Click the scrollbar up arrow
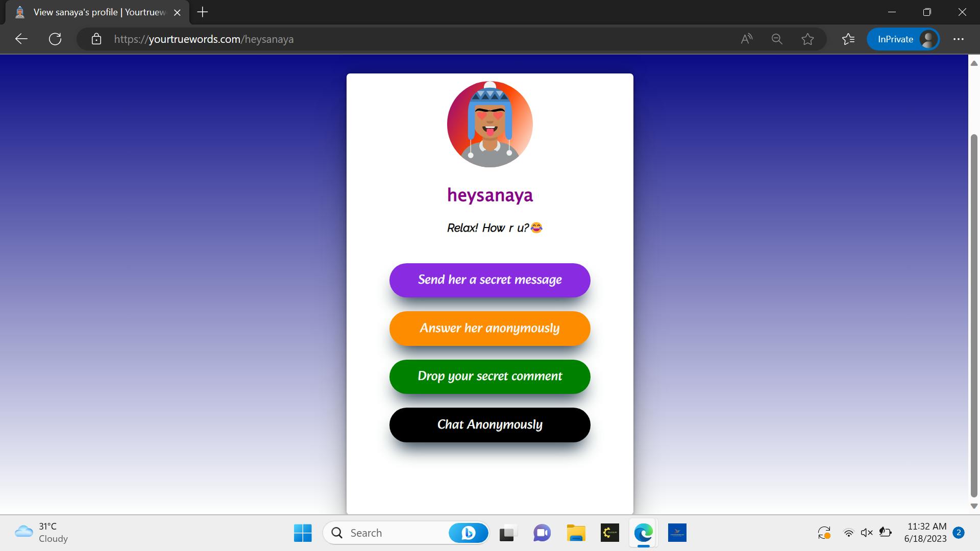980x551 pixels. point(973,63)
